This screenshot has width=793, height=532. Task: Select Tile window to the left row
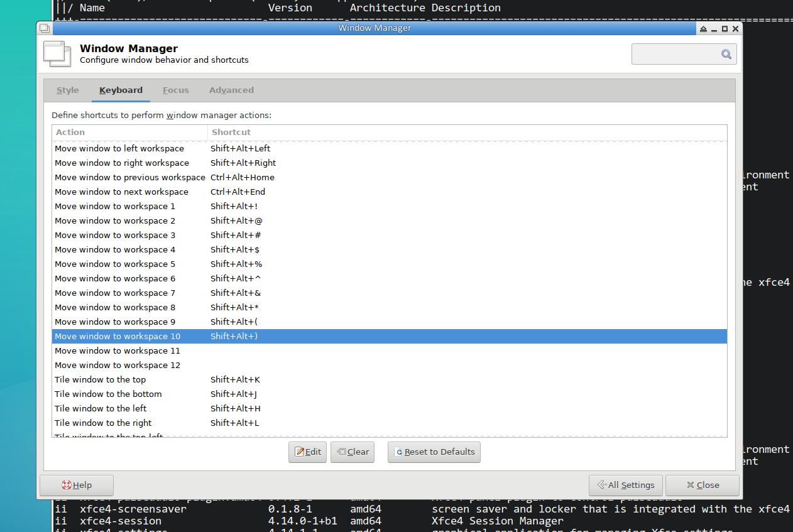pos(101,409)
